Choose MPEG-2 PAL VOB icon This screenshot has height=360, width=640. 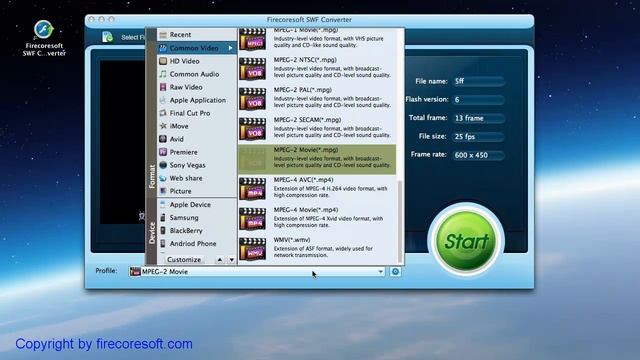point(253,99)
